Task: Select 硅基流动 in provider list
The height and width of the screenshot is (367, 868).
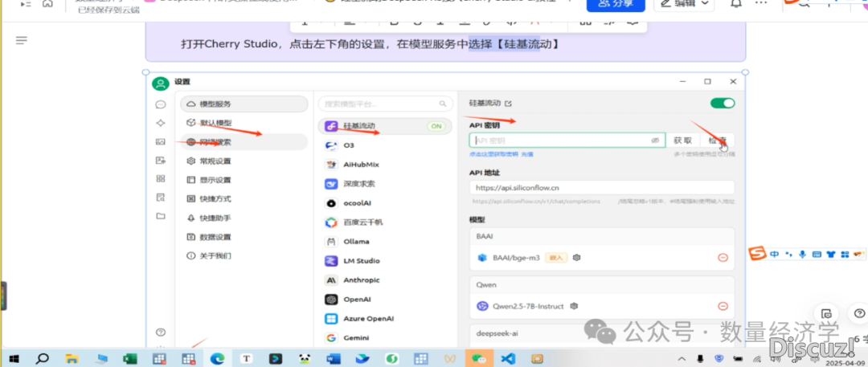Action: (385, 126)
